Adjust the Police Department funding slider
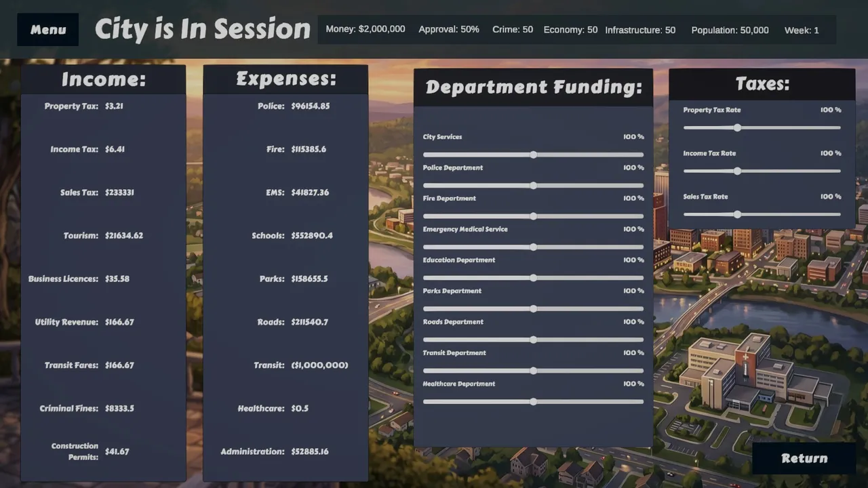Image resolution: width=868 pixels, height=488 pixels. [533, 185]
